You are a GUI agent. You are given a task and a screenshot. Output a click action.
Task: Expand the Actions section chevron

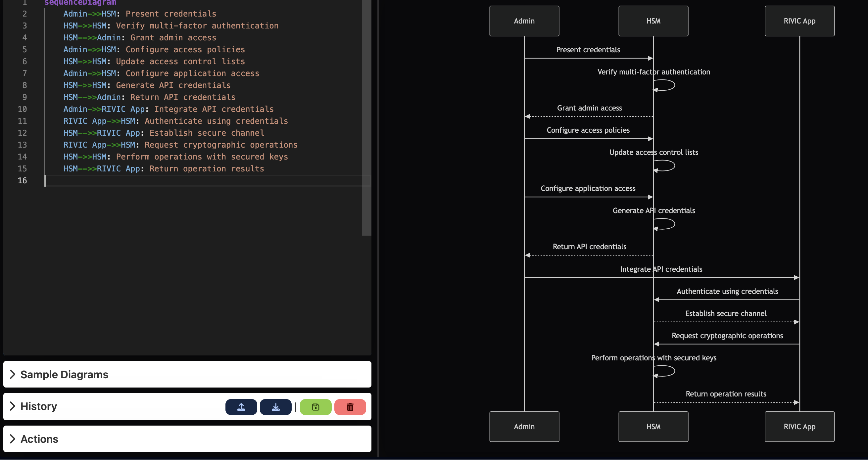(x=13, y=439)
